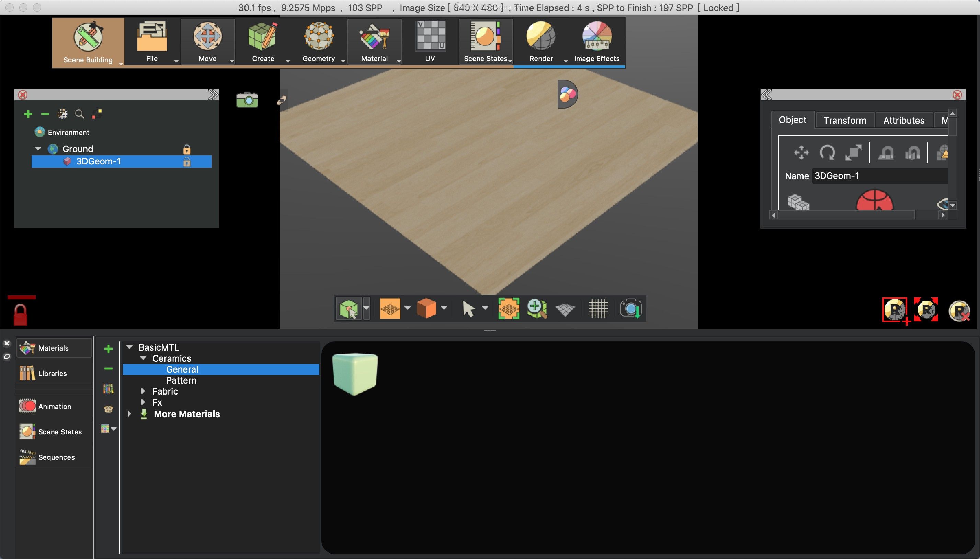Image resolution: width=980 pixels, height=559 pixels.
Task: Toggle the red padlock lock button
Action: coord(20,315)
